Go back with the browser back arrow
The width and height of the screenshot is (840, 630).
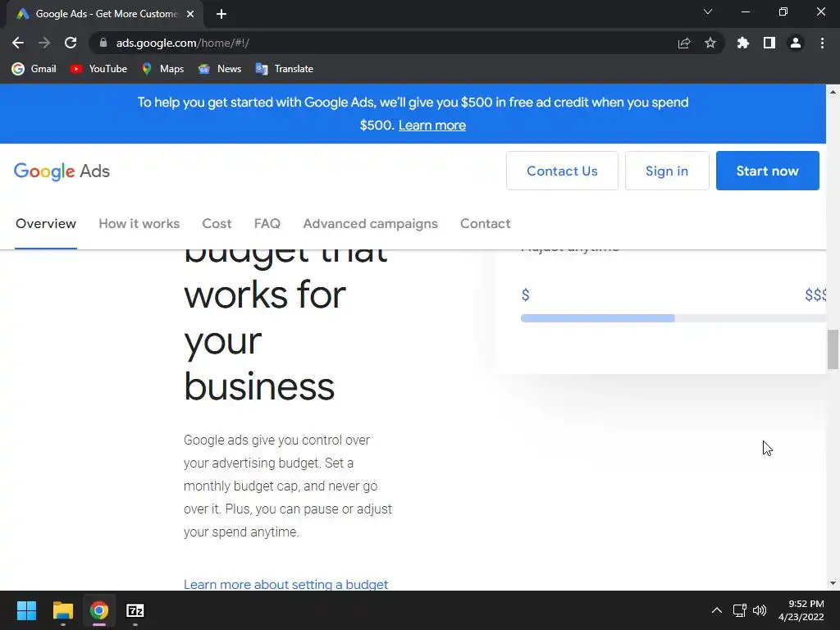[x=18, y=43]
